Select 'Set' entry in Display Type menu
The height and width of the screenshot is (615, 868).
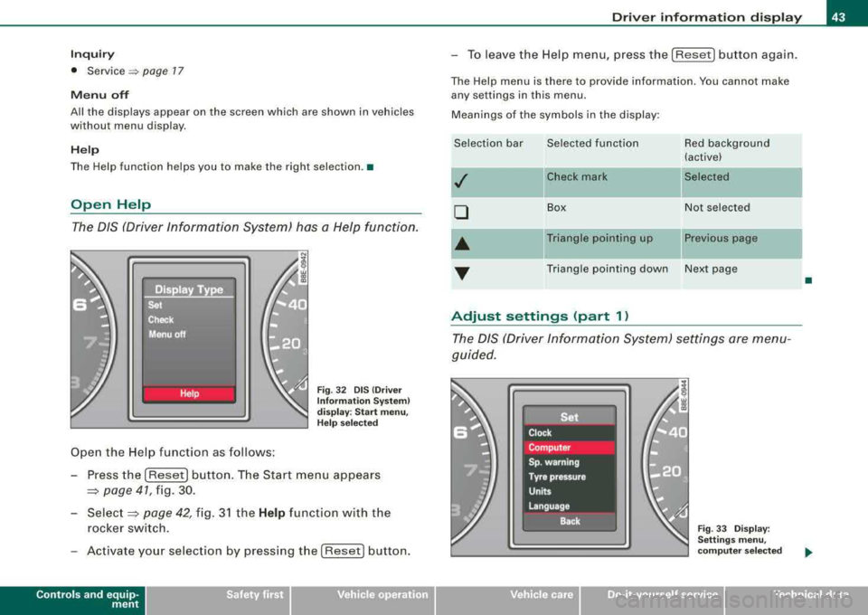(x=155, y=305)
